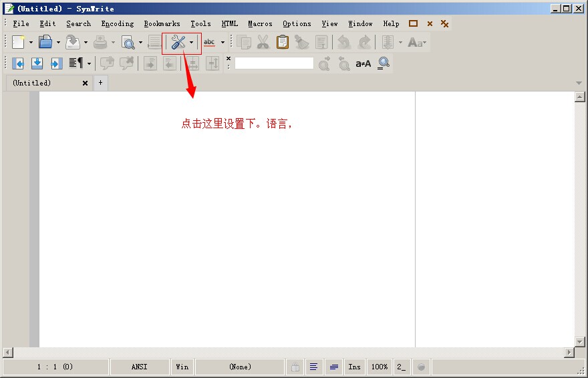
Task: Expand dropdown arrow next to Setup wrench
Action: tap(192, 42)
